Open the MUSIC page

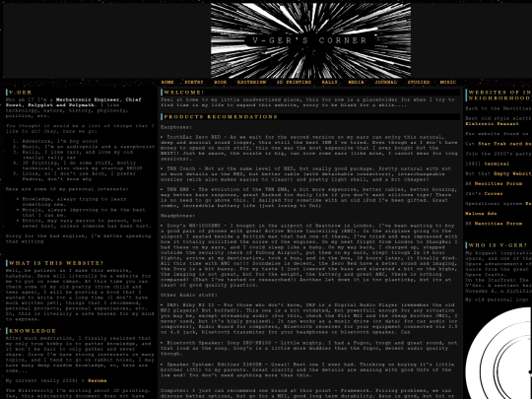coord(448,82)
